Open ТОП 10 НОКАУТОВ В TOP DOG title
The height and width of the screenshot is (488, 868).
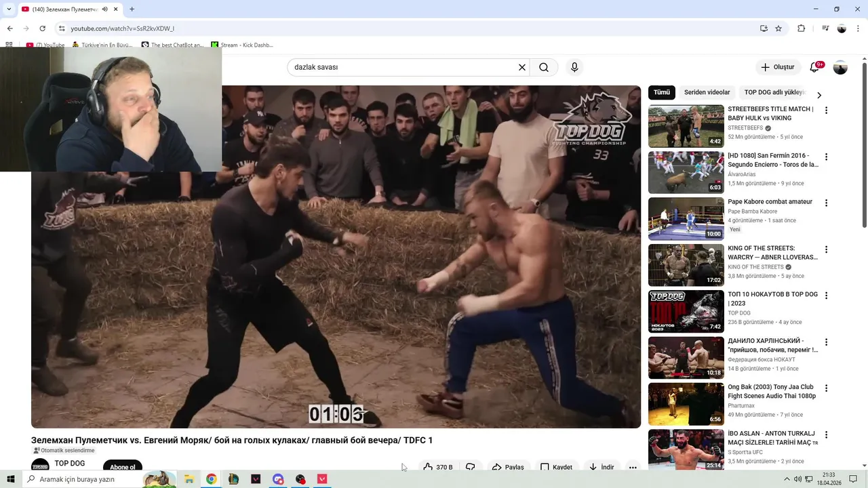(x=772, y=299)
